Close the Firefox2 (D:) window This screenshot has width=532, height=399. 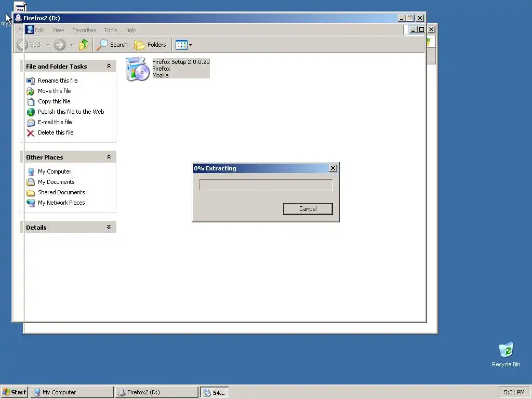click(420, 18)
